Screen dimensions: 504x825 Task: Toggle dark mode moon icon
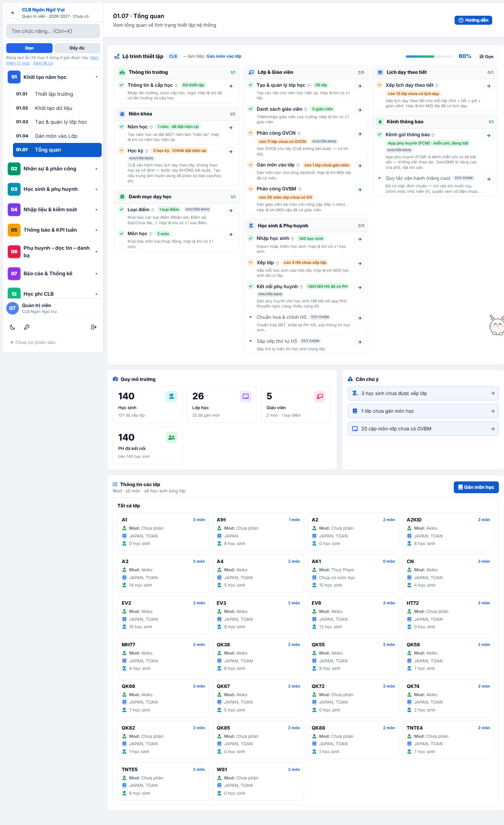point(13,327)
